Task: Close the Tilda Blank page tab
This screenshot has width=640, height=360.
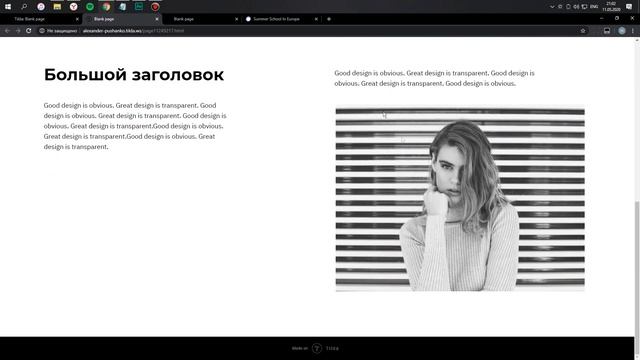Action: click(77, 19)
